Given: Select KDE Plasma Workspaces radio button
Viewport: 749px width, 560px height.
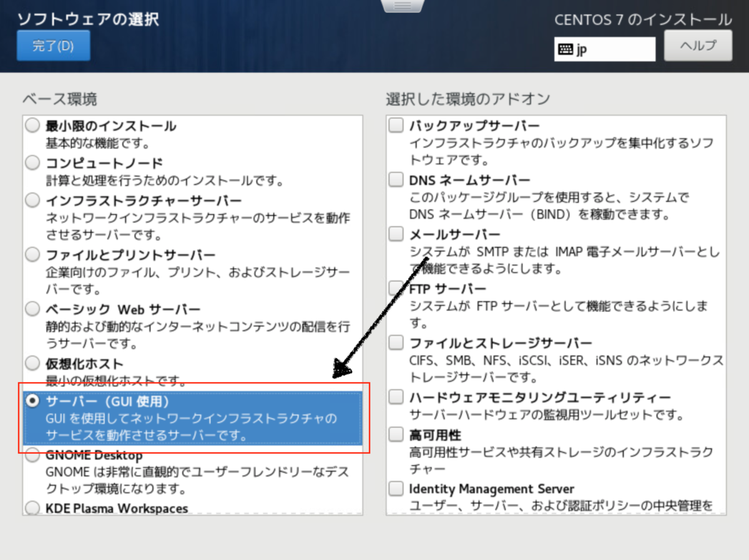Looking at the screenshot, I should point(32,508).
